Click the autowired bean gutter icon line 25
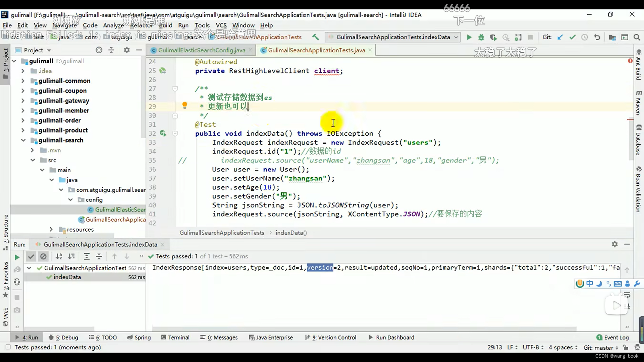The image size is (644, 362). pyautogui.click(x=163, y=71)
